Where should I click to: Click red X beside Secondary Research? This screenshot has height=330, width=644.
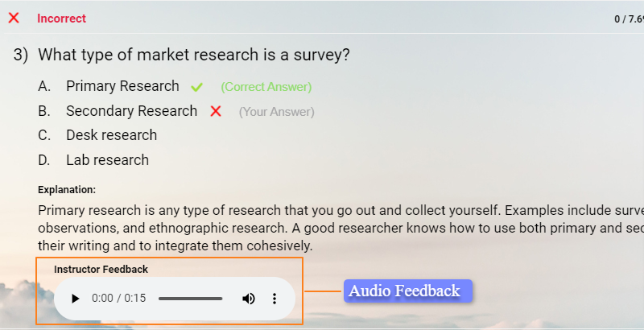tap(216, 111)
